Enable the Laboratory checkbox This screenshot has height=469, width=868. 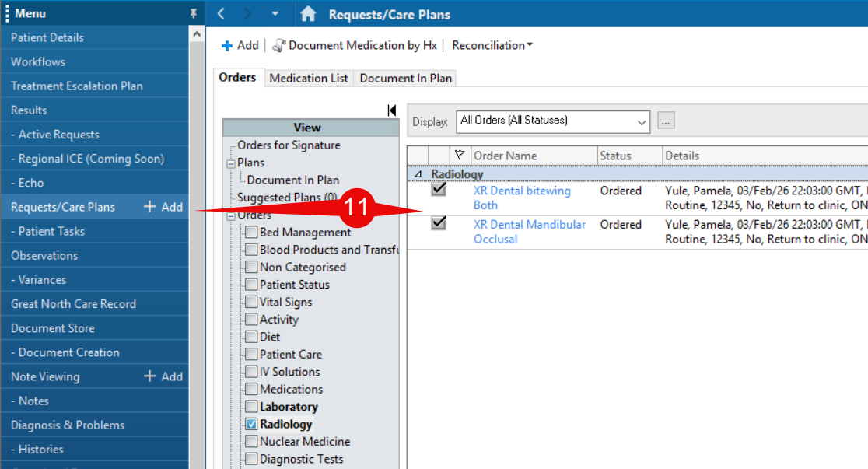pyautogui.click(x=251, y=407)
